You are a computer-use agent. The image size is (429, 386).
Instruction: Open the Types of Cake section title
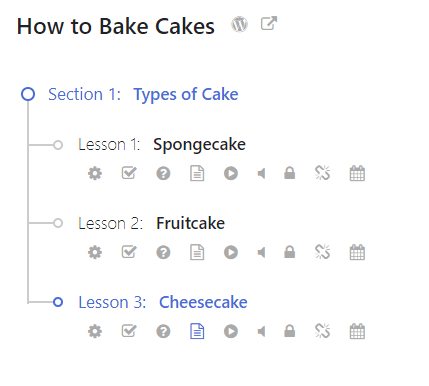186,95
